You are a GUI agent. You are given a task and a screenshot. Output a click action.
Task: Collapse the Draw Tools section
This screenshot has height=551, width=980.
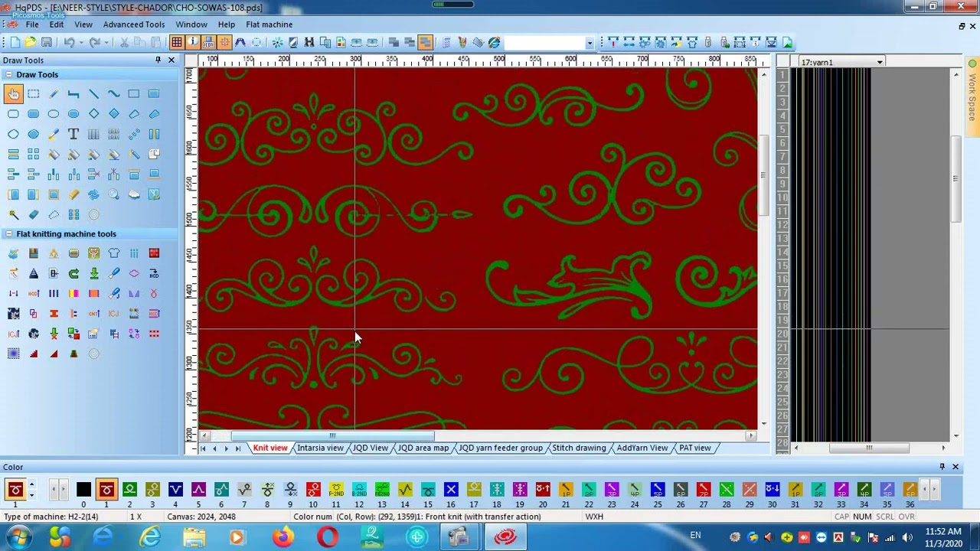(8, 74)
